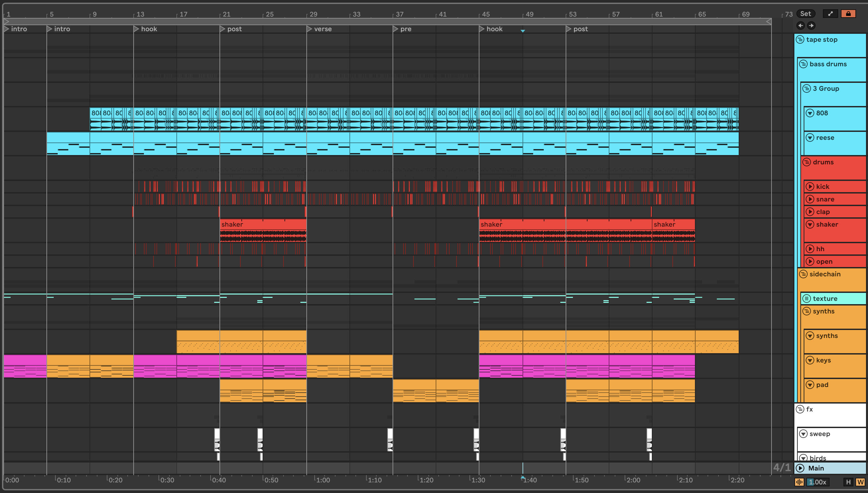Fold the sidechain group track
Image resolution: width=868 pixels, height=493 pixels.
coord(803,274)
